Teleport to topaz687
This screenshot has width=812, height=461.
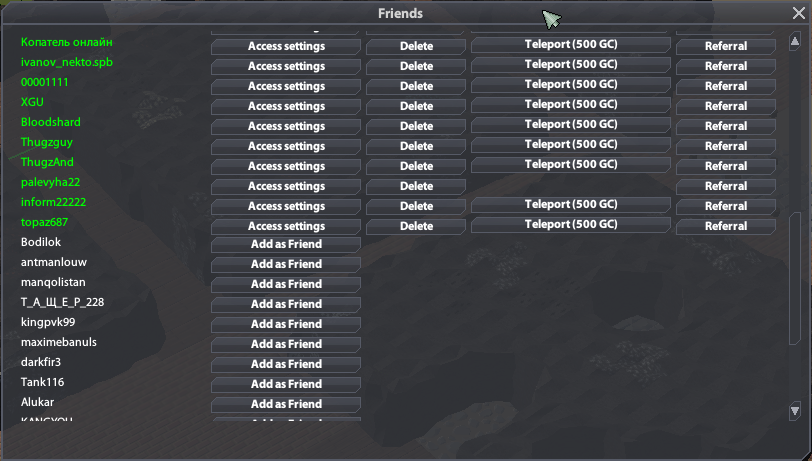point(570,224)
